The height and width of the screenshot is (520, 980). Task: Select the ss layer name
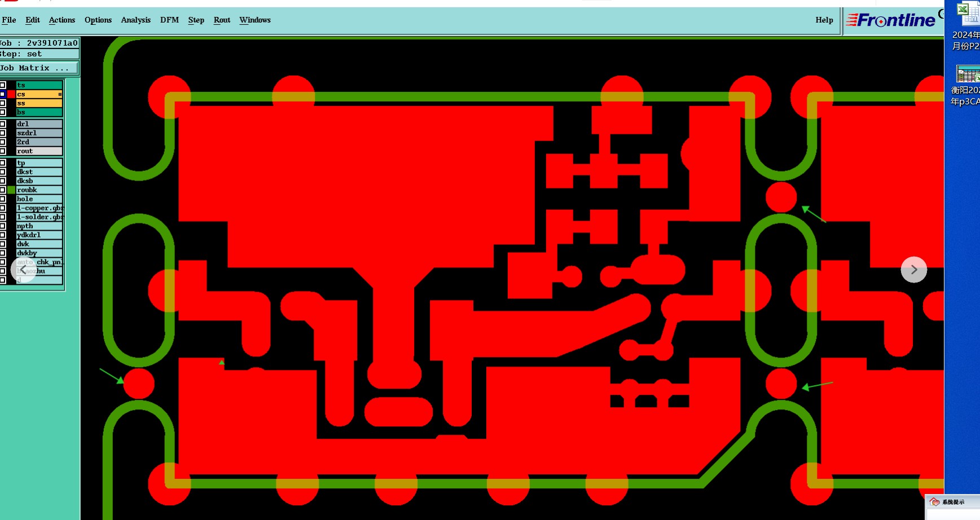click(x=39, y=103)
